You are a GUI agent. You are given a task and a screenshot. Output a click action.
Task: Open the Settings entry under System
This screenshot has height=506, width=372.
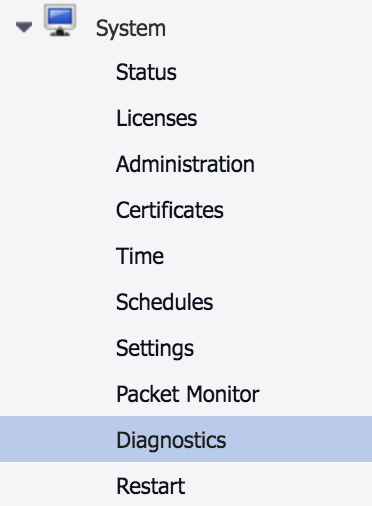155,349
